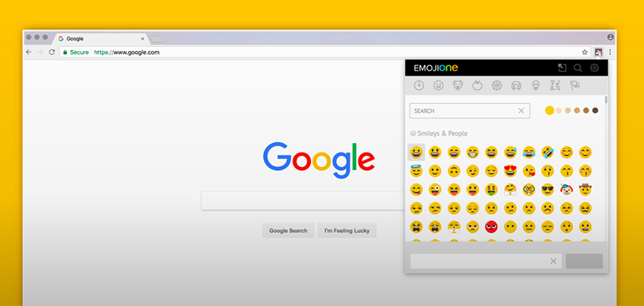Open the Flags category icon
Screen dimensions: 644x306
point(574,85)
